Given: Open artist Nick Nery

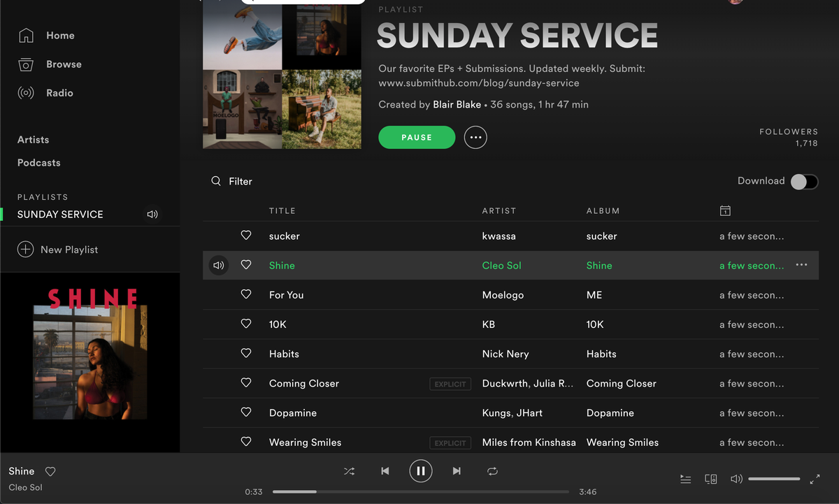Looking at the screenshot, I should pos(505,354).
